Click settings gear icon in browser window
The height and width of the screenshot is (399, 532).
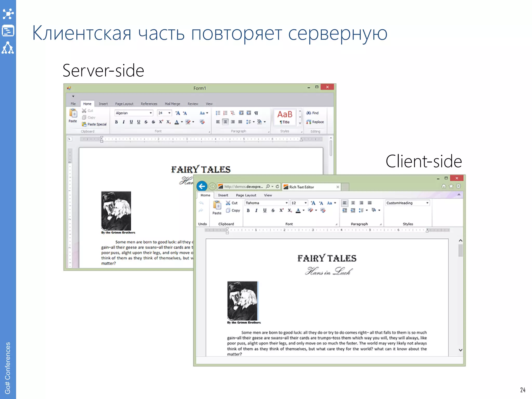click(x=458, y=186)
